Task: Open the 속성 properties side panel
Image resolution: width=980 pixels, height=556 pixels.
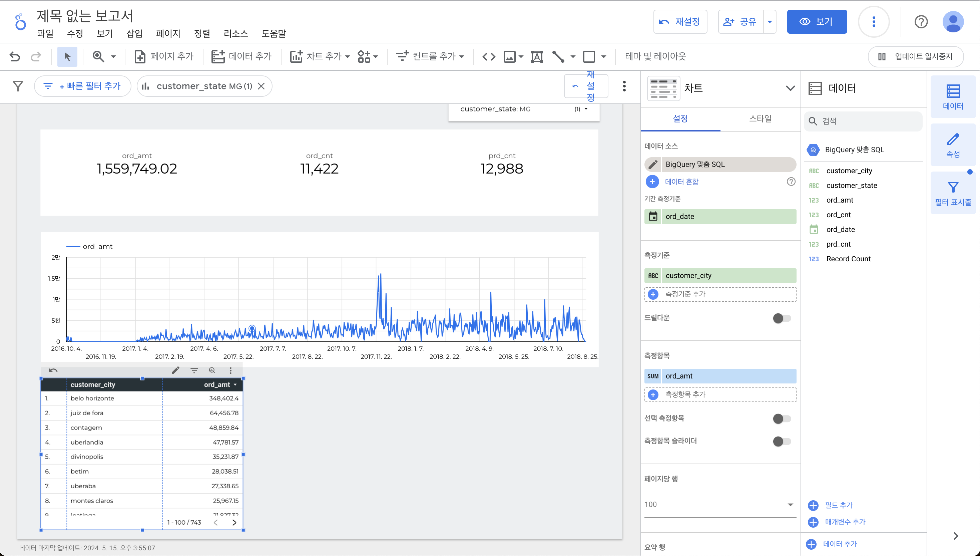Action: point(953,145)
